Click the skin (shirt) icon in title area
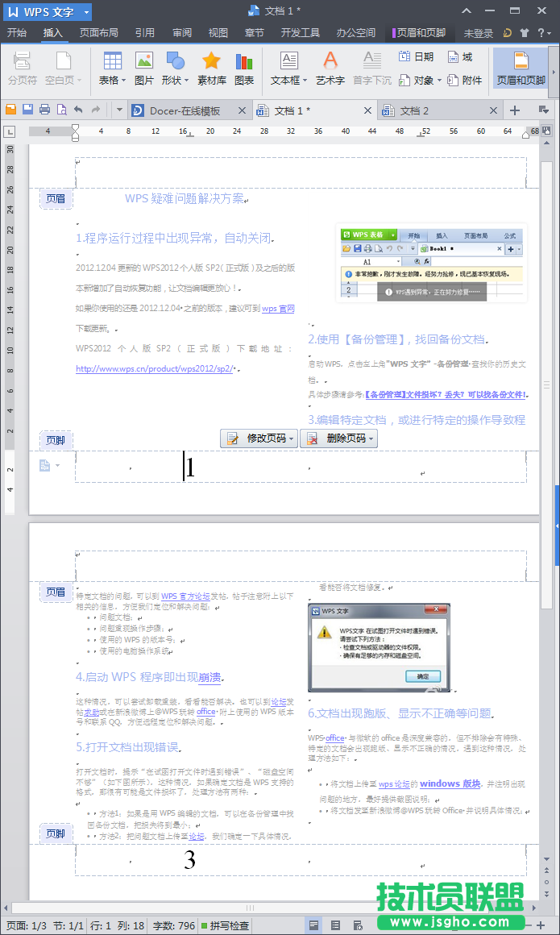Screen dimensions: 560x935 525,33
